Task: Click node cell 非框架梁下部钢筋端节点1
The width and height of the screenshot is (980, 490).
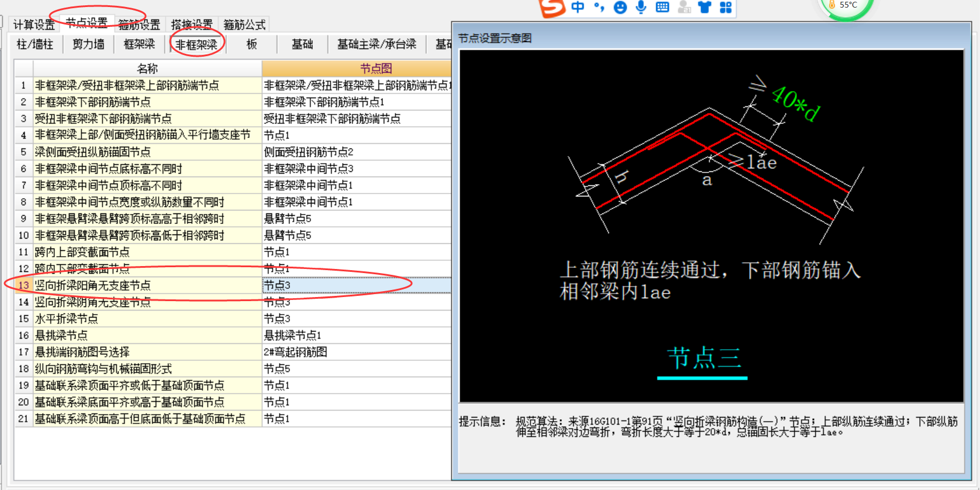Action: [357, 102]
